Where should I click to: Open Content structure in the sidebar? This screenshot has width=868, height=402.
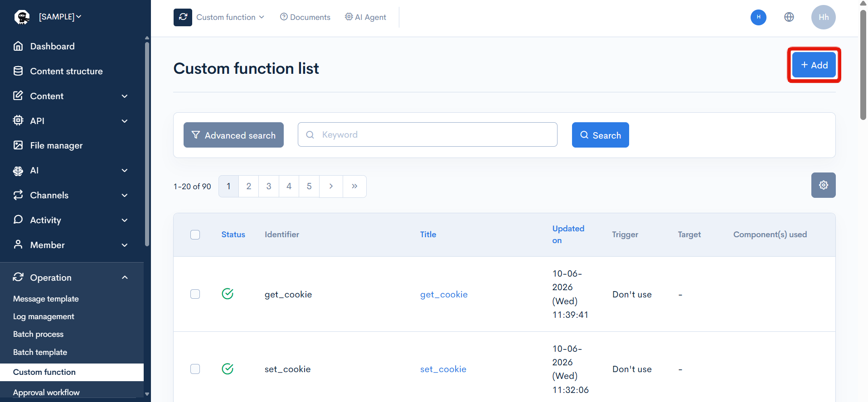[66, 71]
